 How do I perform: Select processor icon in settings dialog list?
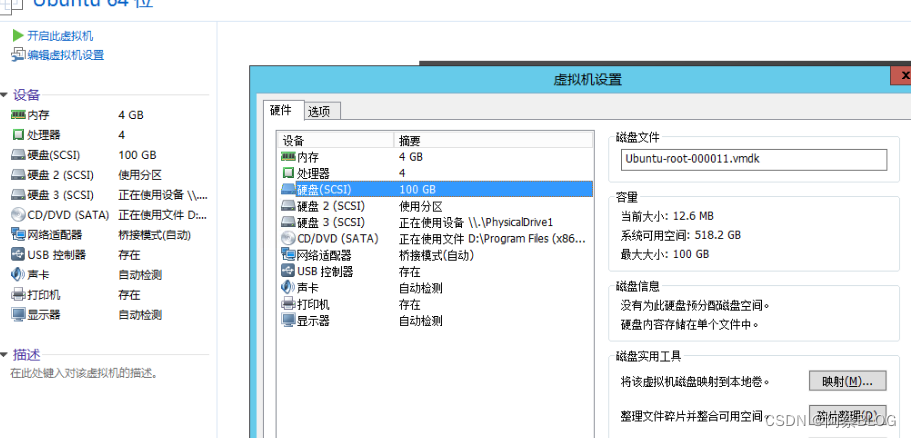[289, 173]
